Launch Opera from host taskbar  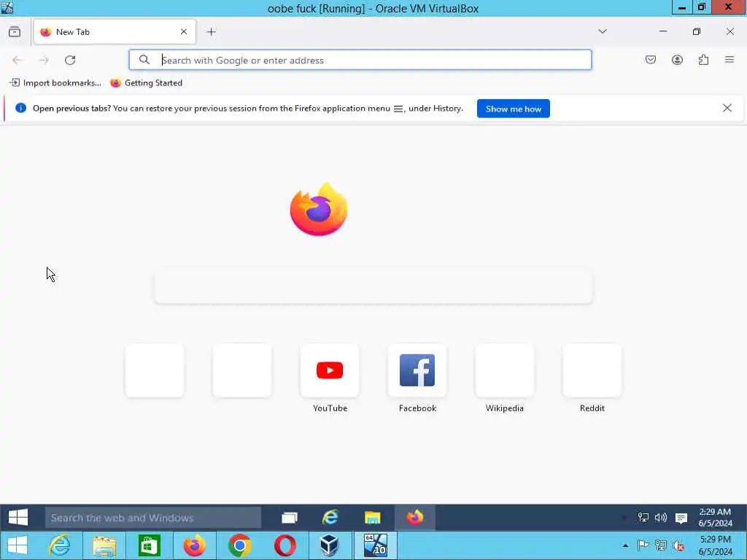(x=285, y=545)
